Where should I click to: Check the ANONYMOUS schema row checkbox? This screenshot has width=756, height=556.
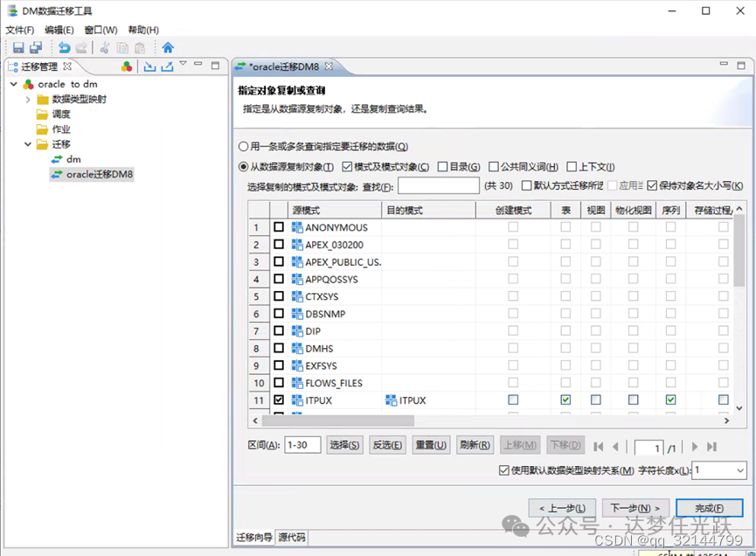[x=279, y=226]
